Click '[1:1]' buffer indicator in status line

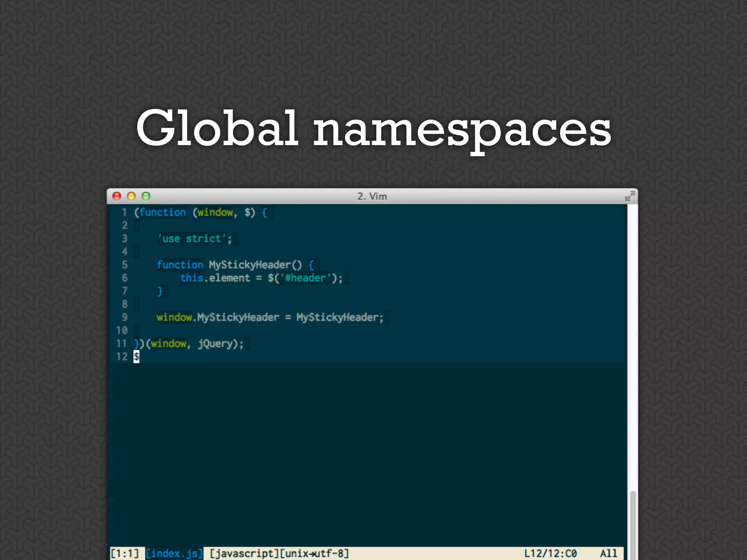click(125, 553)
